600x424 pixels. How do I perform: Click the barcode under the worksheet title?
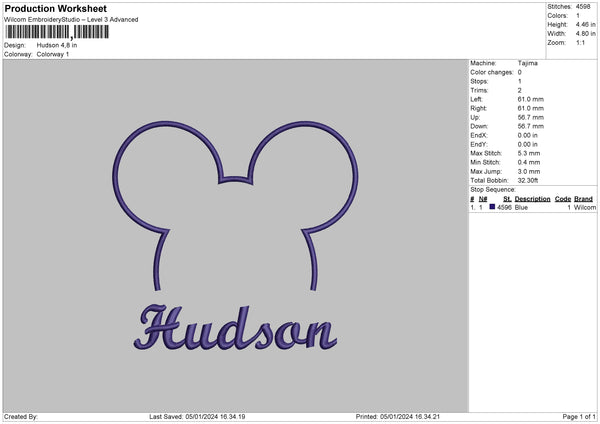pos(57,32)
